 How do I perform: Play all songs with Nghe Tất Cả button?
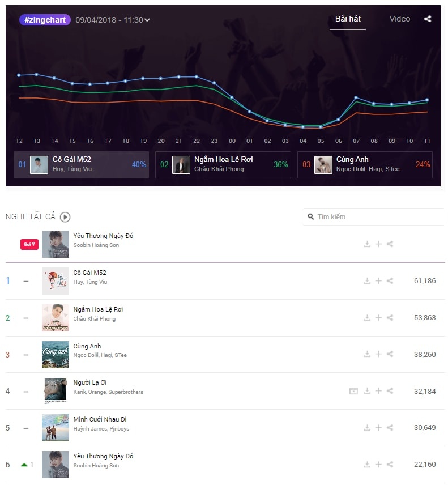pyautogui.click(x=65, y=217)
